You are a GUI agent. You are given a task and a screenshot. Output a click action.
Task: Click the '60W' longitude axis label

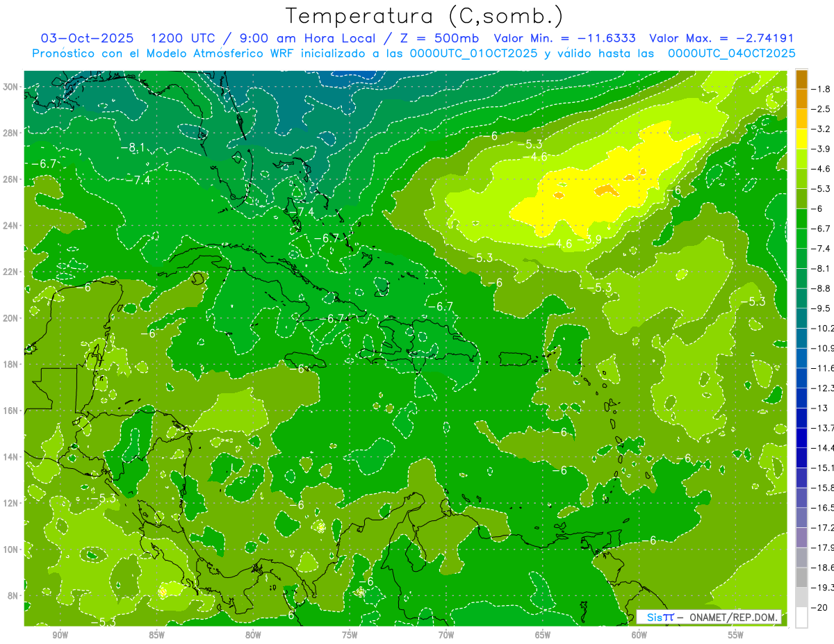(x=639, y=635)
